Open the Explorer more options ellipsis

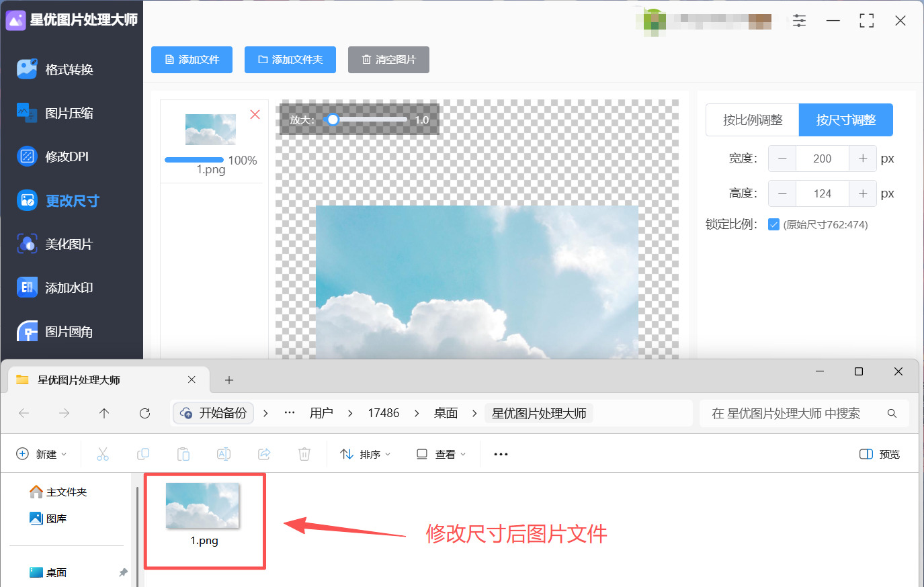[x=501, y=454]
